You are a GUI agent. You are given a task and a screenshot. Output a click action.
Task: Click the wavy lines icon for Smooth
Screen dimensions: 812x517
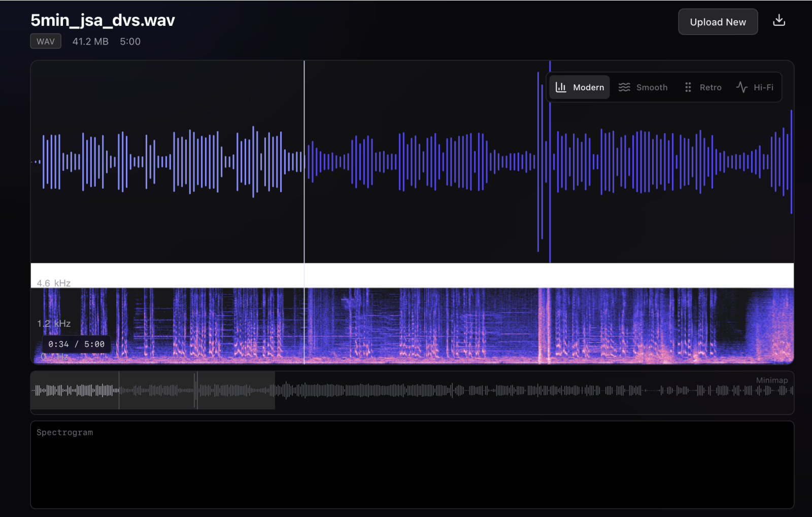point(624,87)
